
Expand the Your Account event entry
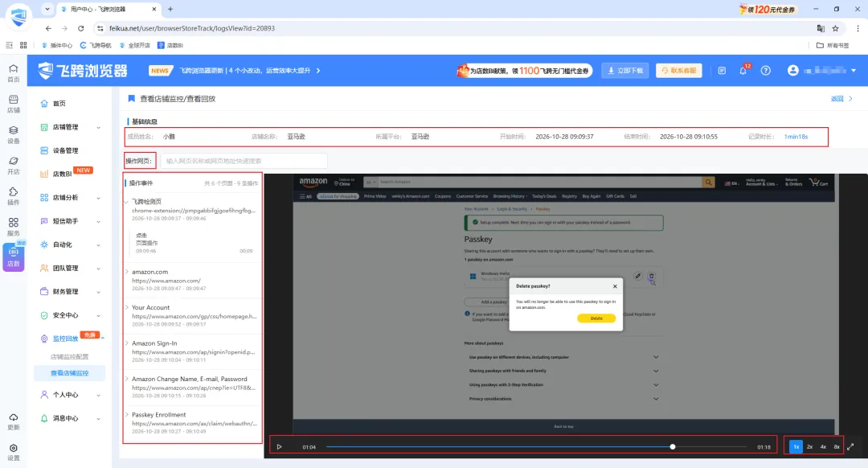(127, 307)
